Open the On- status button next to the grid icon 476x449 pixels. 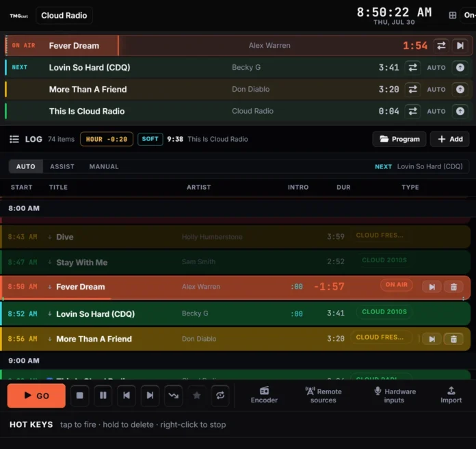469,15
